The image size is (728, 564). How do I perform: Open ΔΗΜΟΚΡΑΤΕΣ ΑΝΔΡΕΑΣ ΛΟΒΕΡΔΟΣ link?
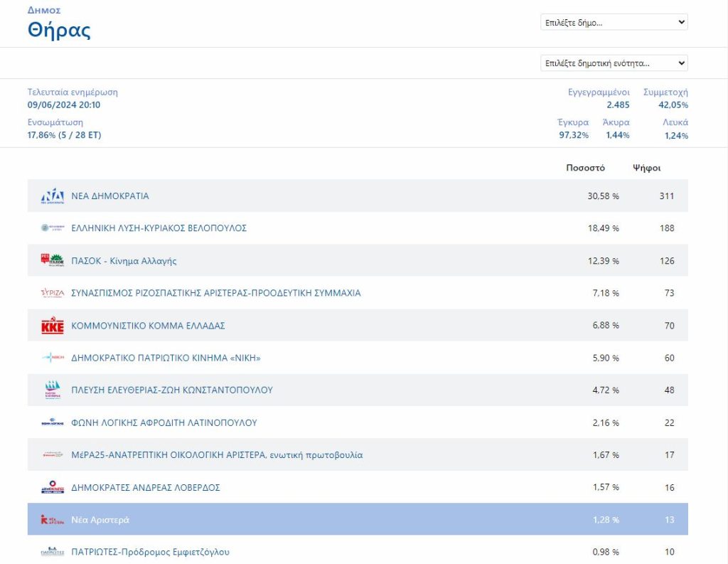tap(145, 487)
